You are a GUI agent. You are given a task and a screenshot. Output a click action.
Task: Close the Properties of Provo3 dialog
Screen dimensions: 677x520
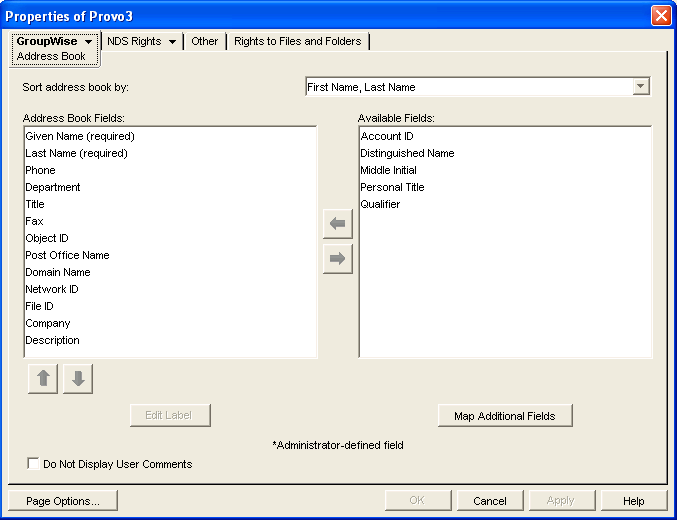pos(661,16)
